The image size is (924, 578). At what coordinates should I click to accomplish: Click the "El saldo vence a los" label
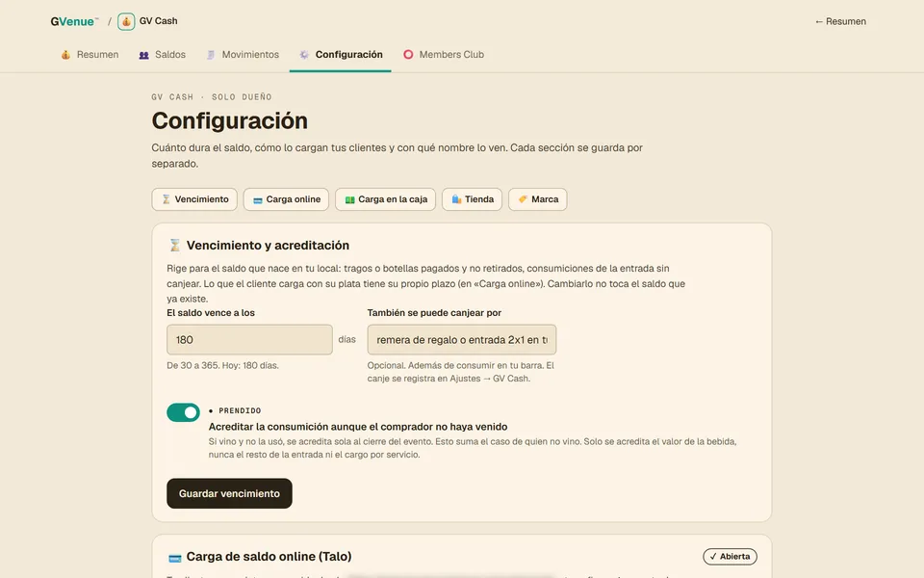[x=211, y=312]
